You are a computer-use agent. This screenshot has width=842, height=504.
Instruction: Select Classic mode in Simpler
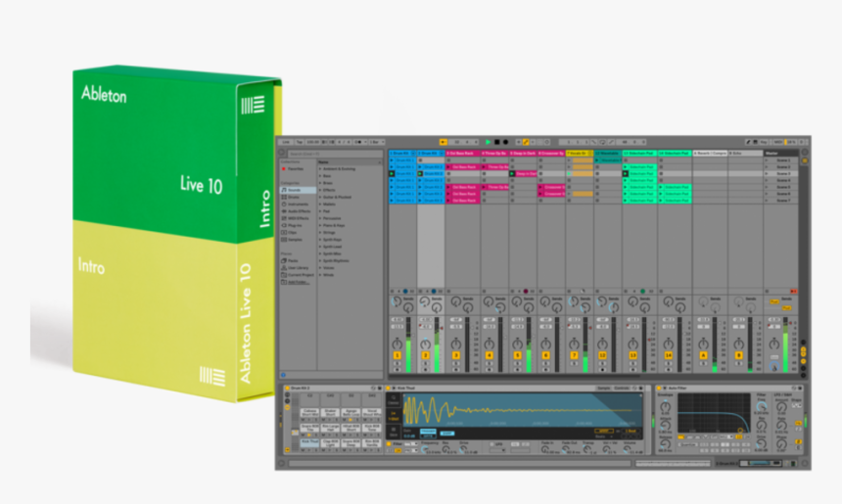[393, 400]
